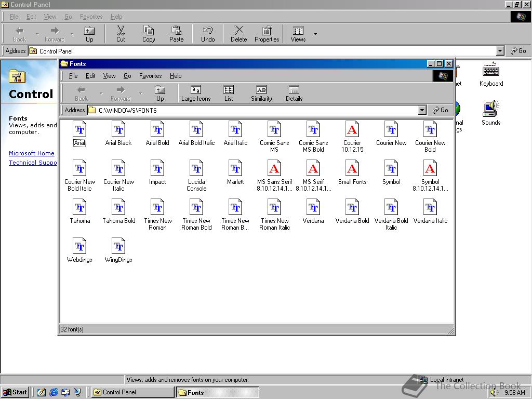532x399 pixels.
Task: Open the Technical Support link
Action: pyautogui.click(x=33, y=163)
